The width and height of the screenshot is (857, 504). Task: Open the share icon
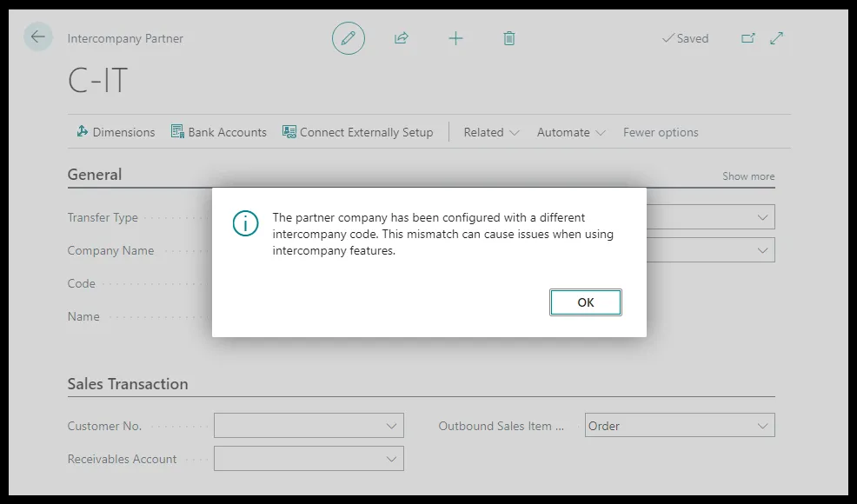coord(402,37)
